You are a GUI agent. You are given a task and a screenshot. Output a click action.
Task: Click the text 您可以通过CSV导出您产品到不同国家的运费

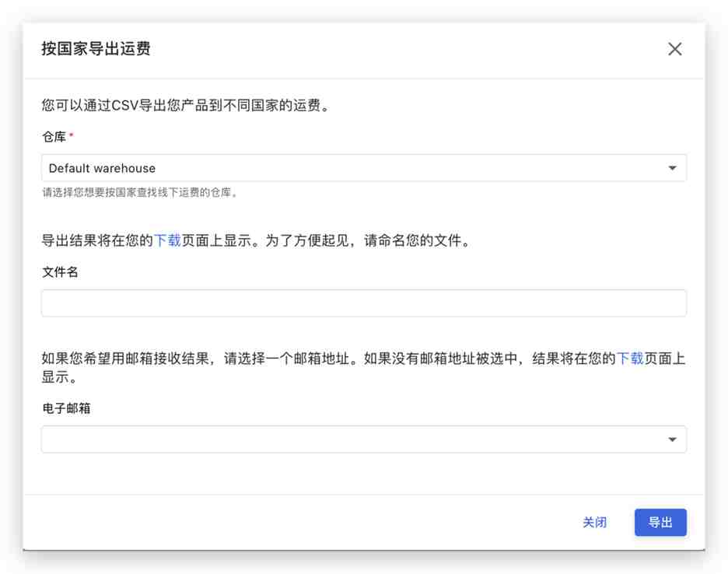click(186, 106)
